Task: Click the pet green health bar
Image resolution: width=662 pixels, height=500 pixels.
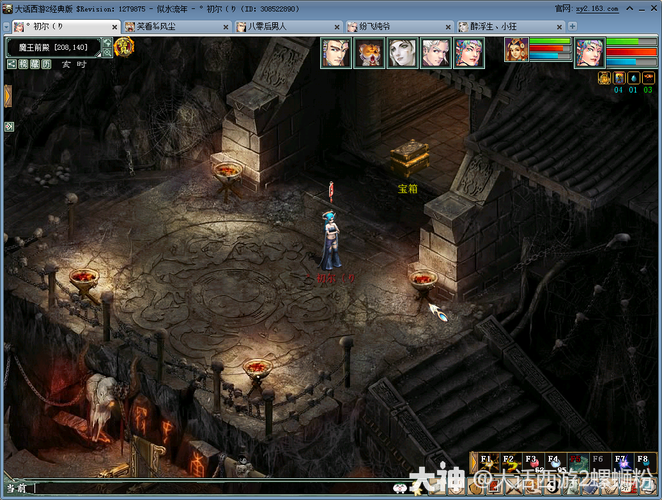Action: pos(551,41)
